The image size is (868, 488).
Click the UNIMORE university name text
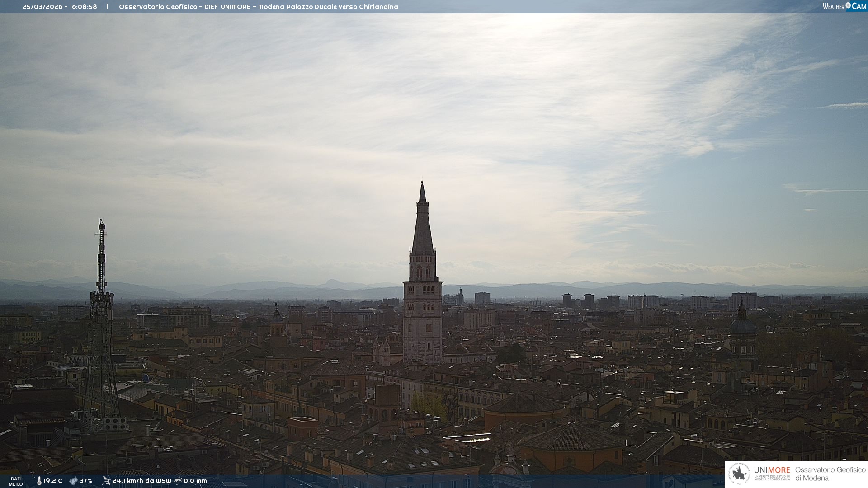click(772, 470)
